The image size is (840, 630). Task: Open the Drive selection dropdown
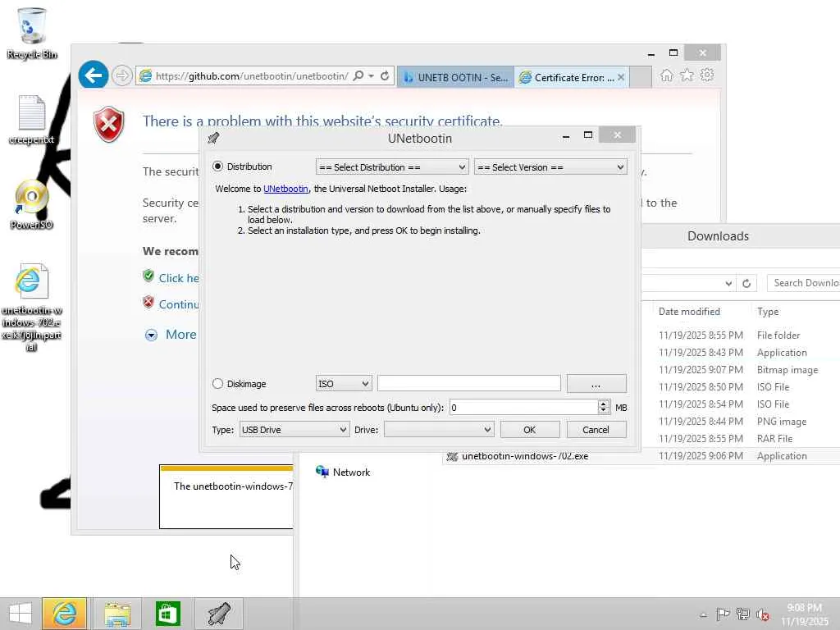[x=439, y=430]
